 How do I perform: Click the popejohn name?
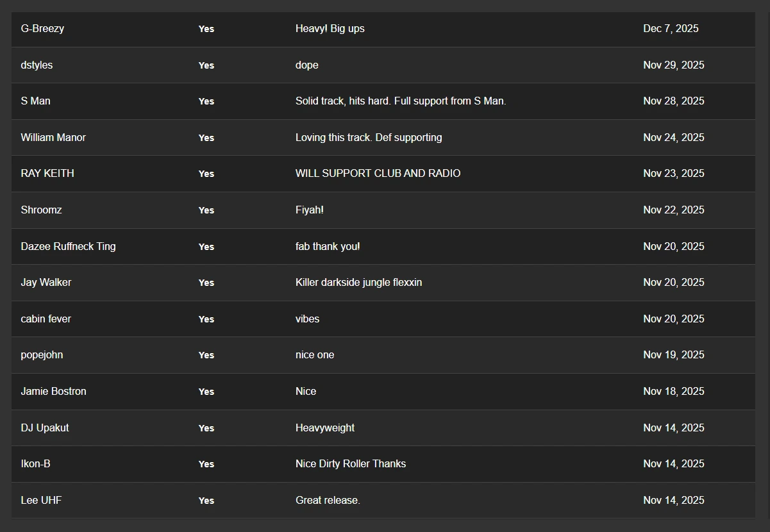[x=42, y=355]
